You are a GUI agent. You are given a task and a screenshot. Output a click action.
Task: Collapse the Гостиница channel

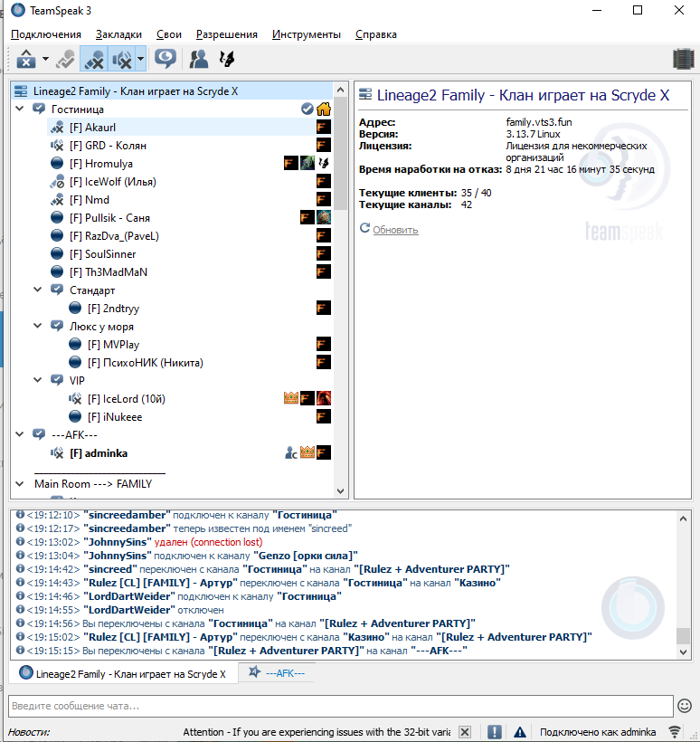pyautogui.click(x=20, y=109)
